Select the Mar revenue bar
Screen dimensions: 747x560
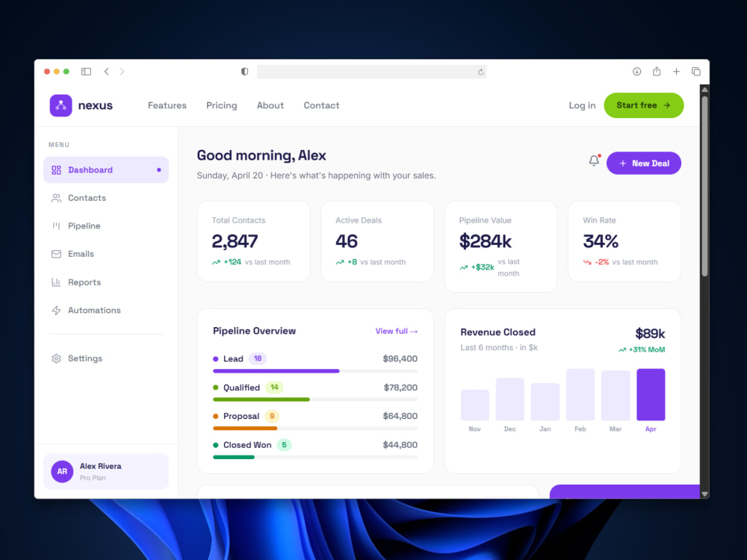[x=616, y=396]
